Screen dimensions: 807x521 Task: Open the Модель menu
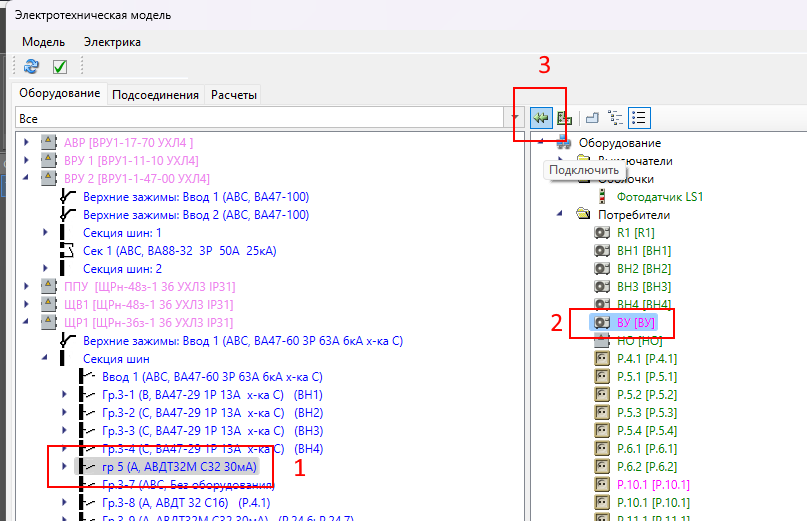pyautogui.click(x=43, y=42)
